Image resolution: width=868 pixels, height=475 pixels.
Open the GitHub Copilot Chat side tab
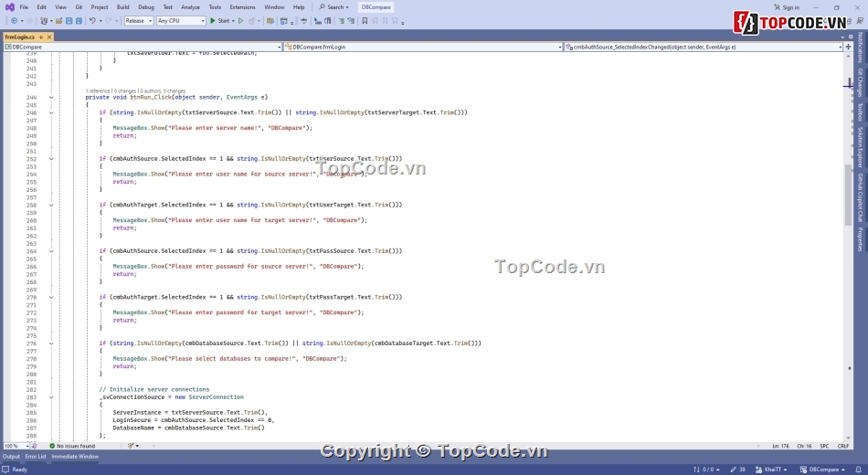tap(861, 197)
